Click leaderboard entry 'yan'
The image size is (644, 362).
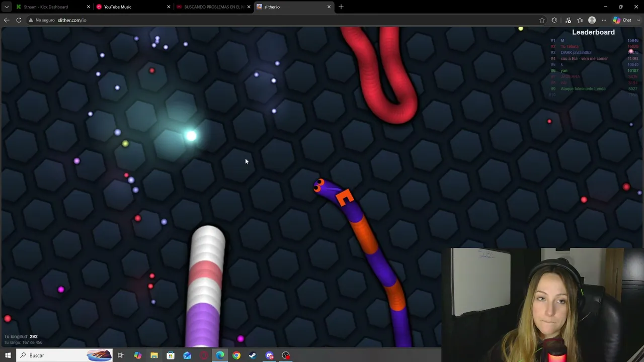(x=564, y=70)
